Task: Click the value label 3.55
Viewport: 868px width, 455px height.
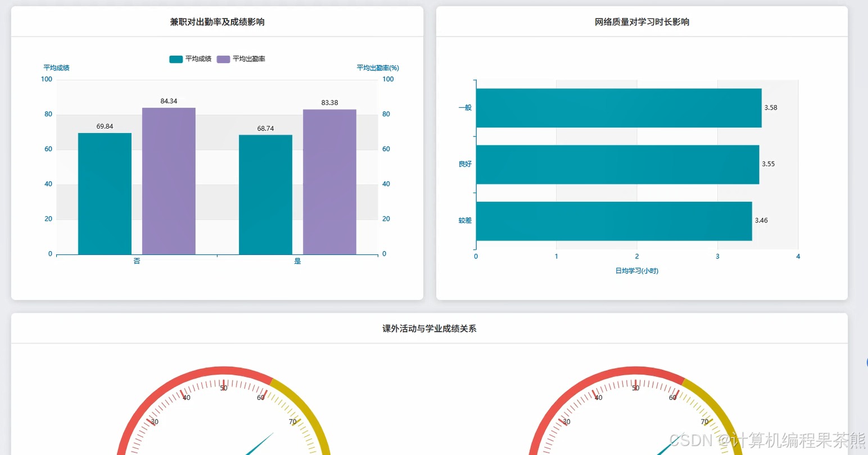Action: (768, 165)
